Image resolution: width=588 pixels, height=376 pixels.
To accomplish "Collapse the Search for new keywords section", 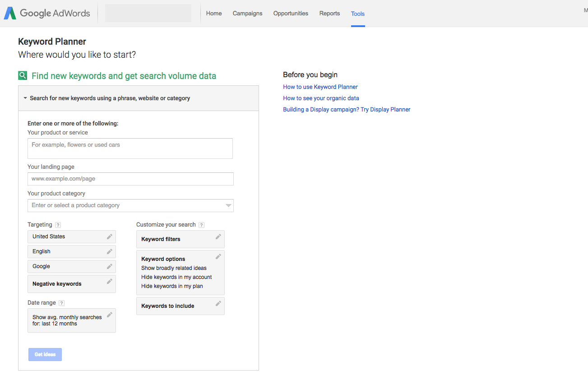I will pyautogui.click(x=26, y=98).
